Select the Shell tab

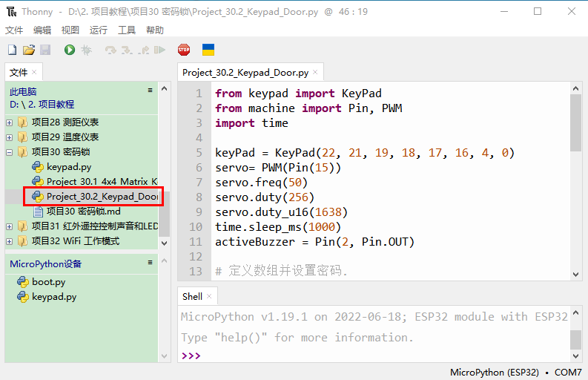(x=192, y=296)
